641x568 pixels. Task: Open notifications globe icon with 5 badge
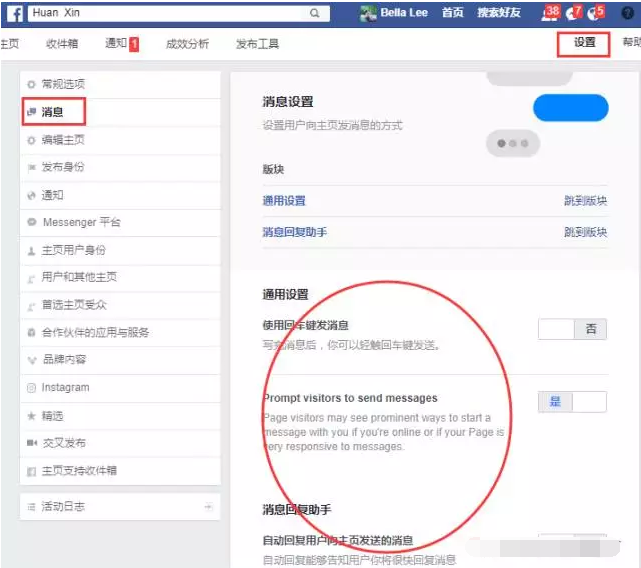click(x=596, y=13)
